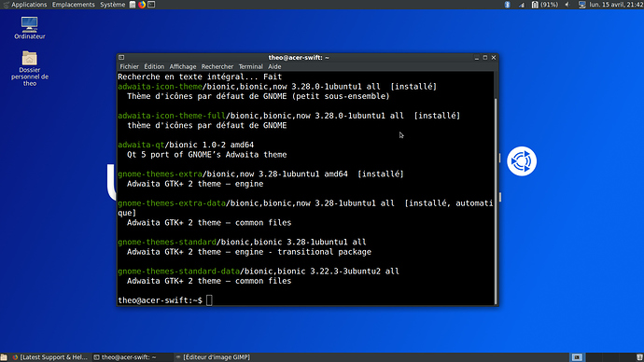Close the terminal window

pyautogui.click(x=494, y=58)
